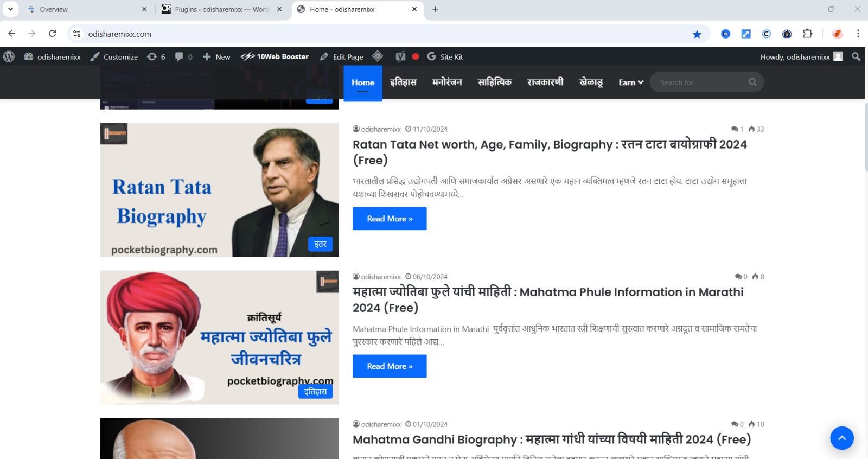Click the इतर category badge
Screen dimensions: 868x459
(x=321, y=244)
